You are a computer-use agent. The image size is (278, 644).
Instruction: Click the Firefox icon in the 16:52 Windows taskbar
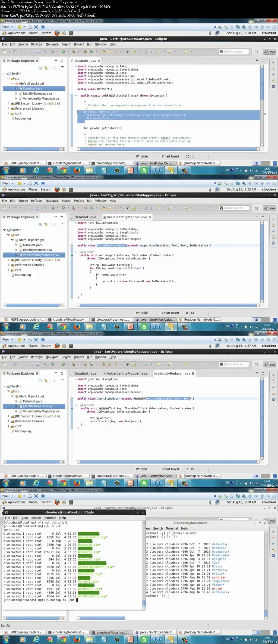[x=77, y=327]
